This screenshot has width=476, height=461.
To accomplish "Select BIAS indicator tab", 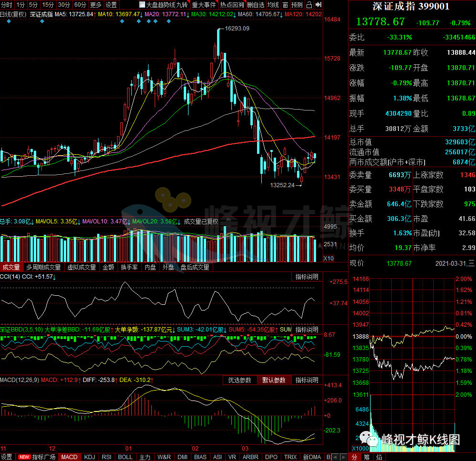I will (x=200, y=457).
